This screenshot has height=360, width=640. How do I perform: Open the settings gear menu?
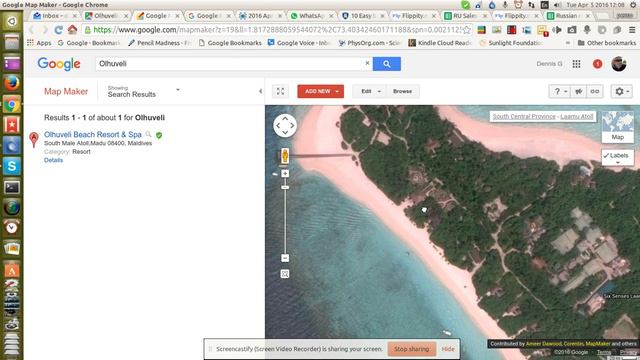coord(622,91)
